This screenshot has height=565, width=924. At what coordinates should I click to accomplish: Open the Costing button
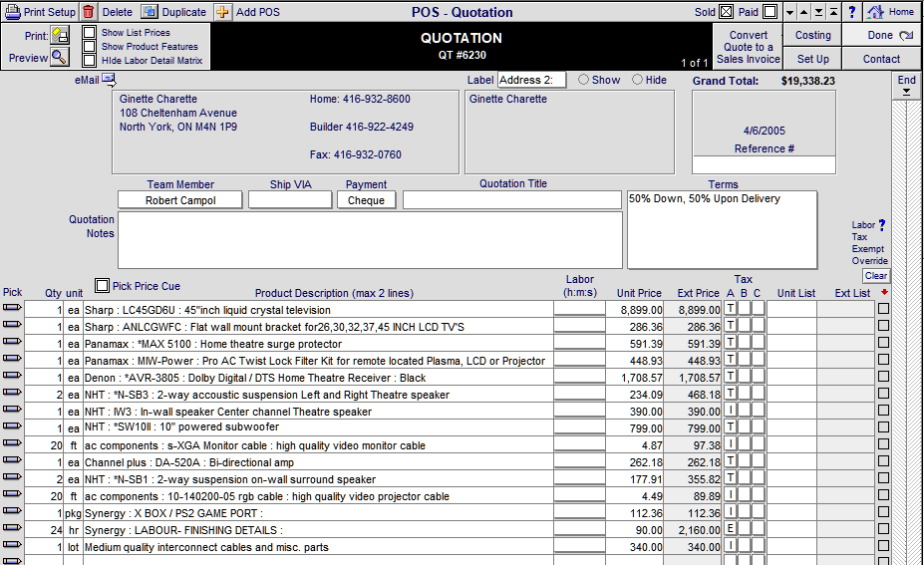[x=812, y=35]
